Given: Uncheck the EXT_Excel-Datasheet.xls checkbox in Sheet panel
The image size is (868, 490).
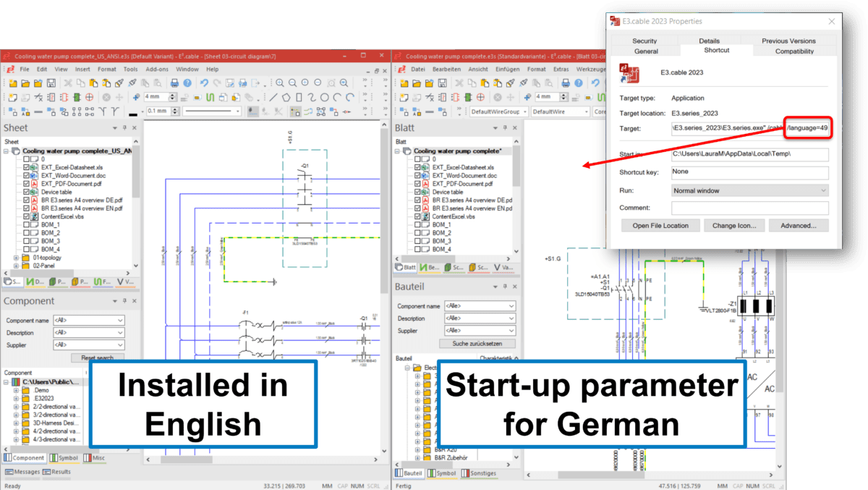Looking at the screenshot, I should coord(27,167).
